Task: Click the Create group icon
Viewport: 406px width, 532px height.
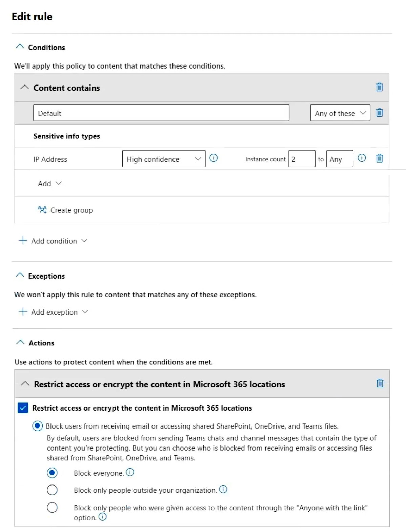Action: (x=42, y=210)
